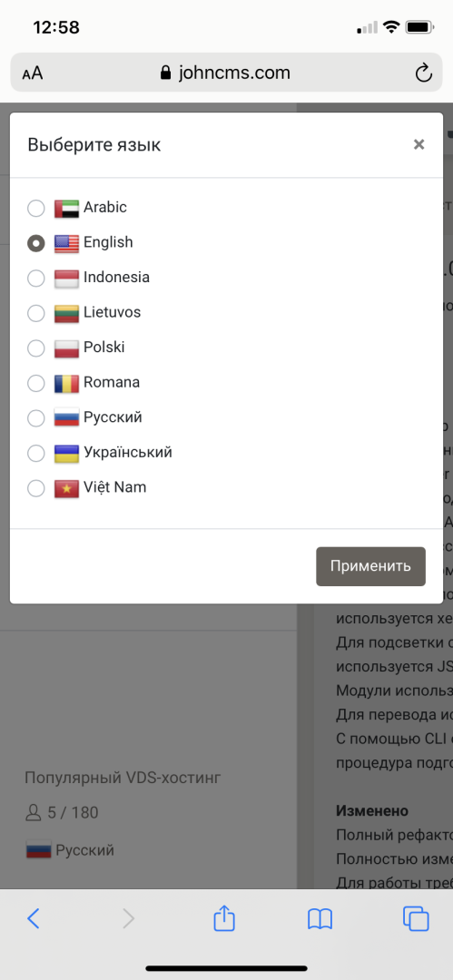453x980 pixels.
Task: Click the Применить apply button
Action: point(370,566)
